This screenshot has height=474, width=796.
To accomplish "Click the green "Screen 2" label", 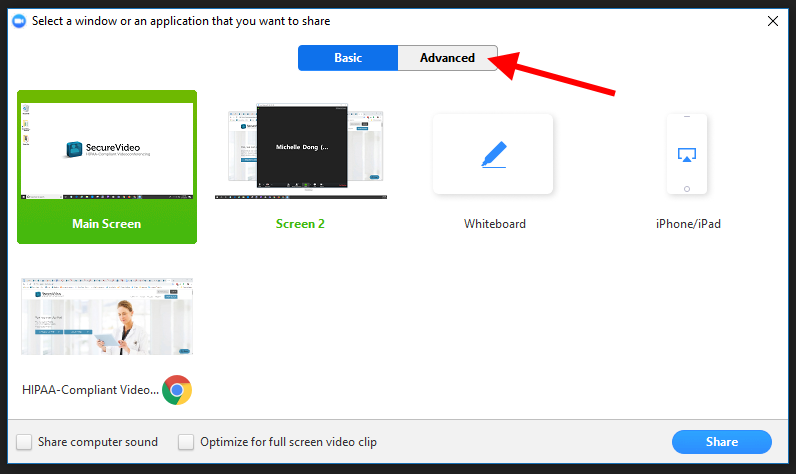I will click(300, 224).
